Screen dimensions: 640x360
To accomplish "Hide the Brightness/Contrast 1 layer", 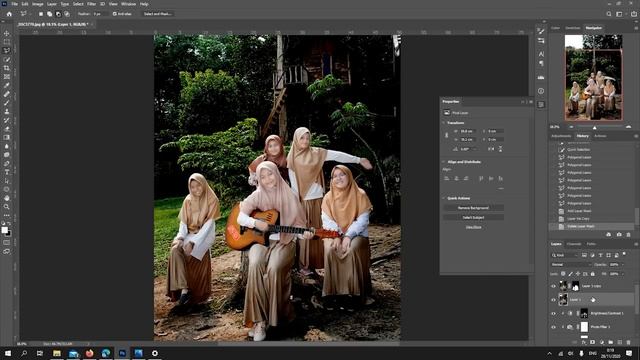I will tap(553, 313).
